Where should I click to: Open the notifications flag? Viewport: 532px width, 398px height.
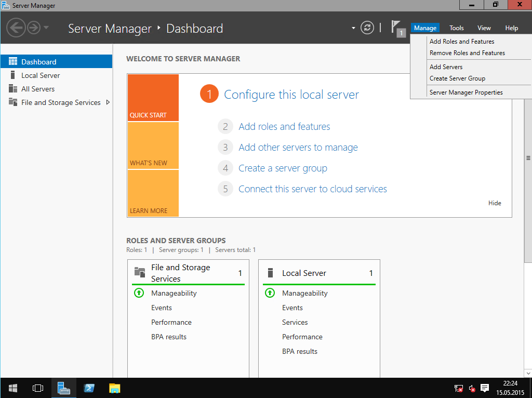pyautogui.click(x=398, y=29)
